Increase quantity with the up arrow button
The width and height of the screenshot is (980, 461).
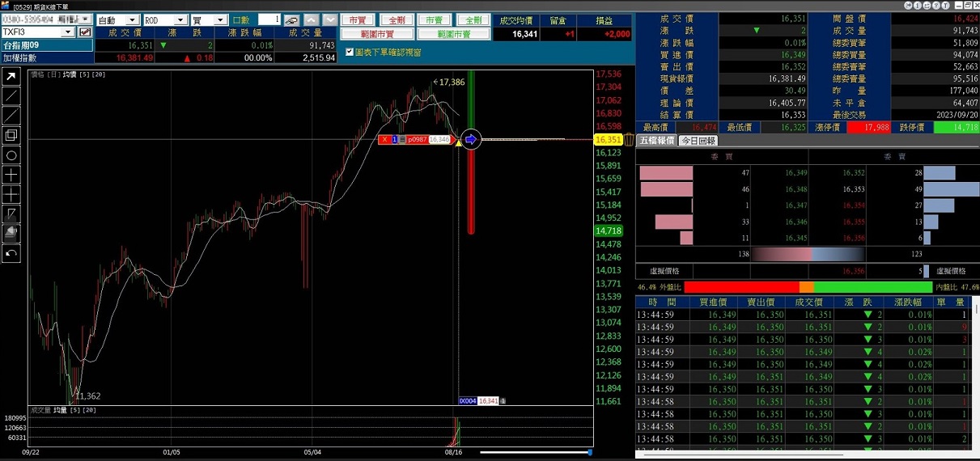(x=311, y=20)
